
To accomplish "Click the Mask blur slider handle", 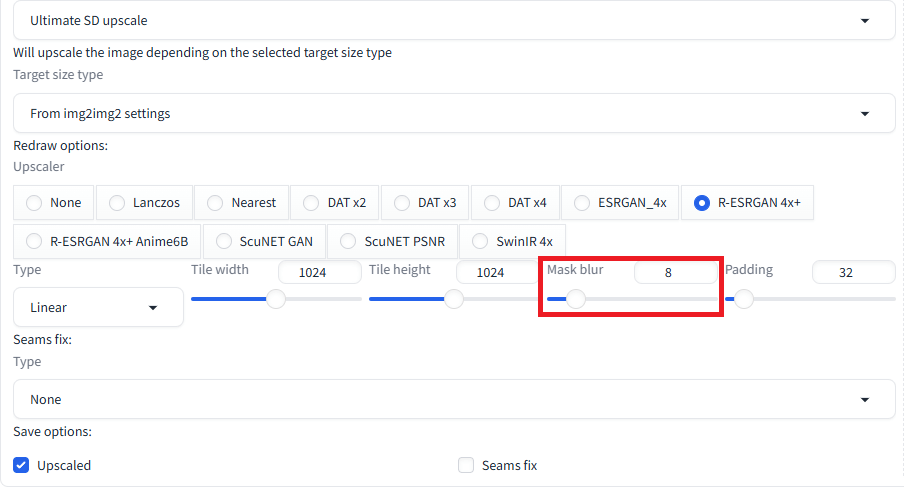I will (x=575, y=299).
